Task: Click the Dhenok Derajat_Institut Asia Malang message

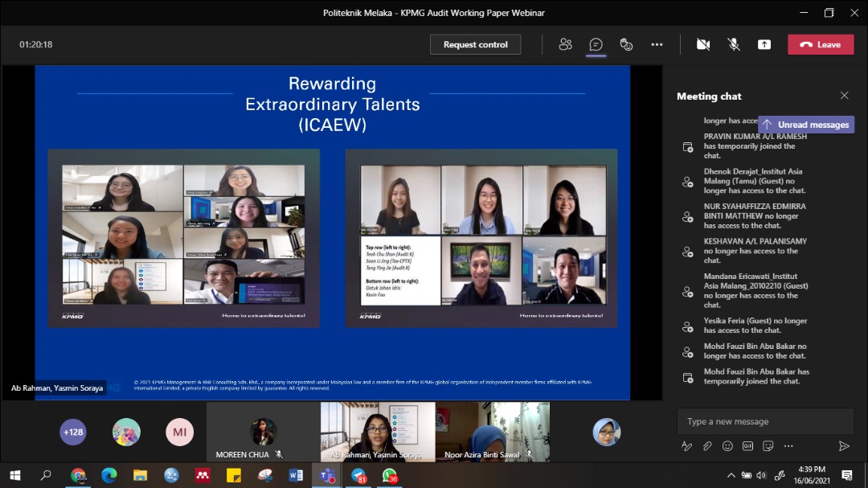Action: click(x=754, y=181)
